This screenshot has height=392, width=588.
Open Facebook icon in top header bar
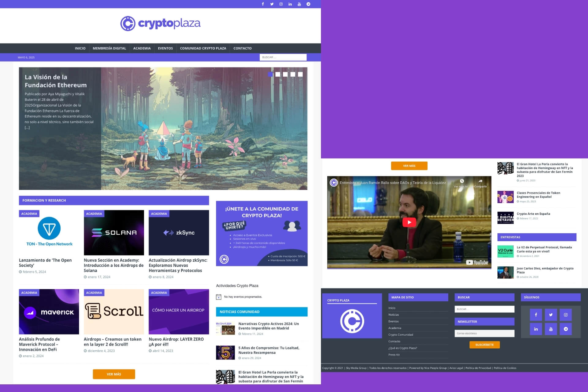(x=263, y=4)
